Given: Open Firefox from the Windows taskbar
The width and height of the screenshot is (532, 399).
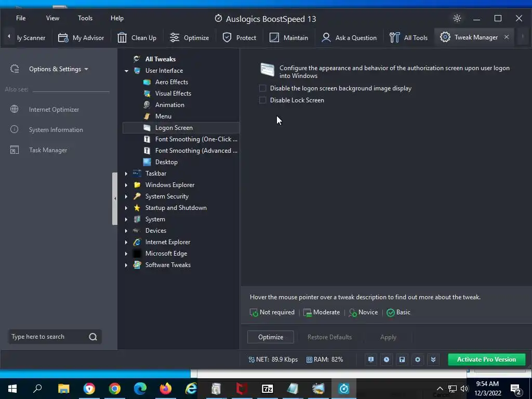Looking at the screenshot, I should [166, 389].
